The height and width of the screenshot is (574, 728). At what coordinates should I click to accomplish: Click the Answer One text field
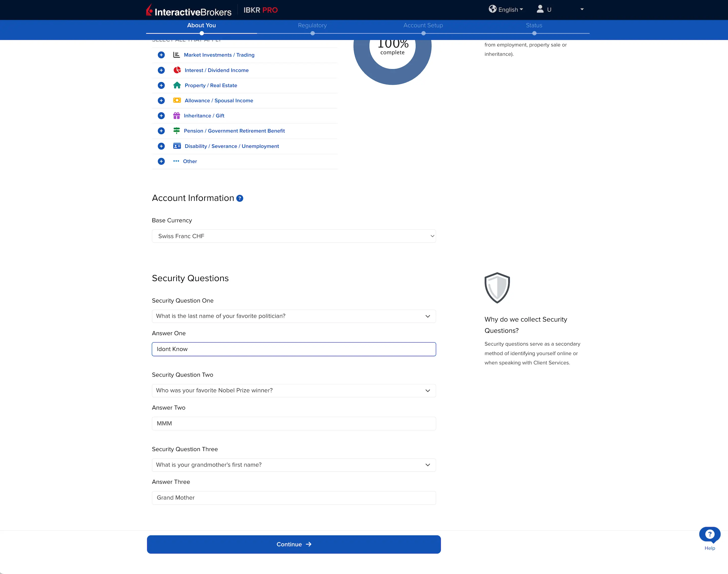pos(293,349)
